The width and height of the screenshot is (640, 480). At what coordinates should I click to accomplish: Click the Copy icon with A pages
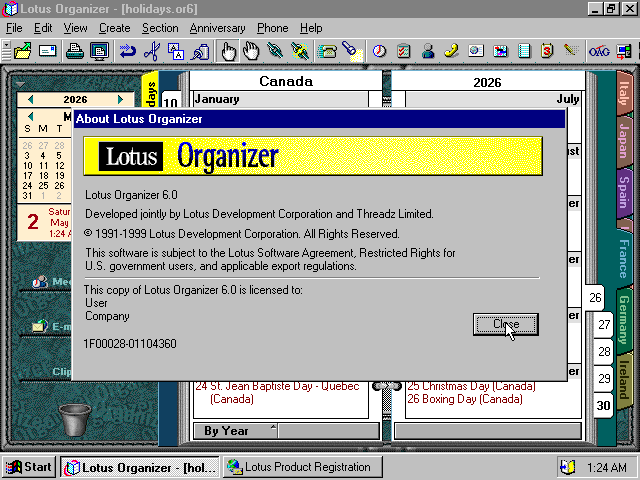click(176, 51)
